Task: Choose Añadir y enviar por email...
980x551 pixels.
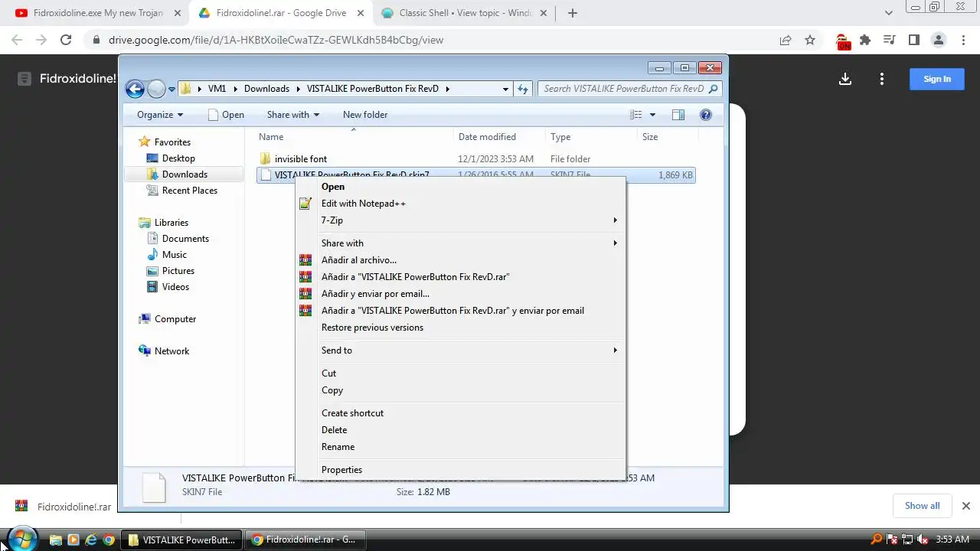Action: pos(461,294)
